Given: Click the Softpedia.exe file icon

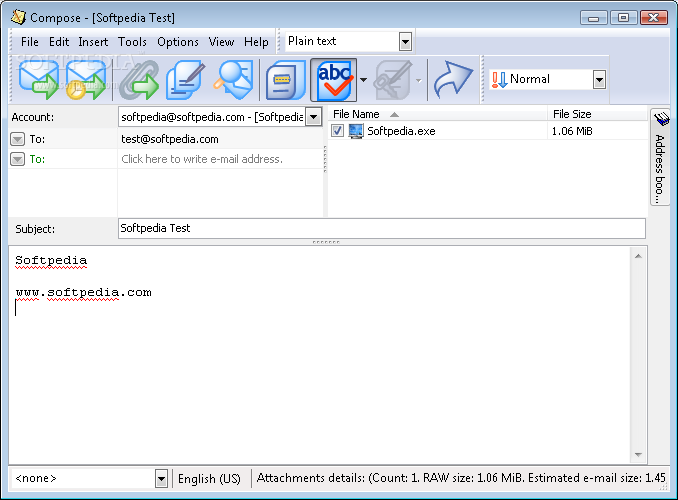Looking at the screenshot, I should click(x=356, y=131).
